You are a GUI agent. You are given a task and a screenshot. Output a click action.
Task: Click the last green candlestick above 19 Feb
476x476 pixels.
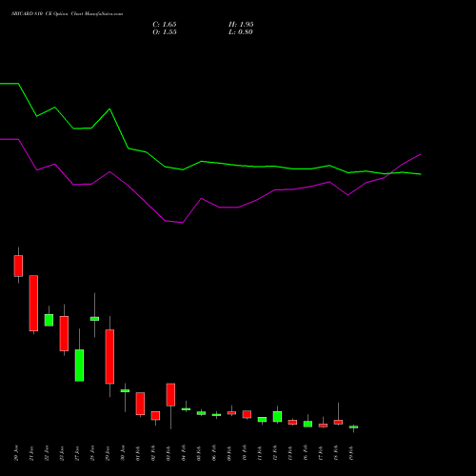pyautogui.click(x=353, y=427)
